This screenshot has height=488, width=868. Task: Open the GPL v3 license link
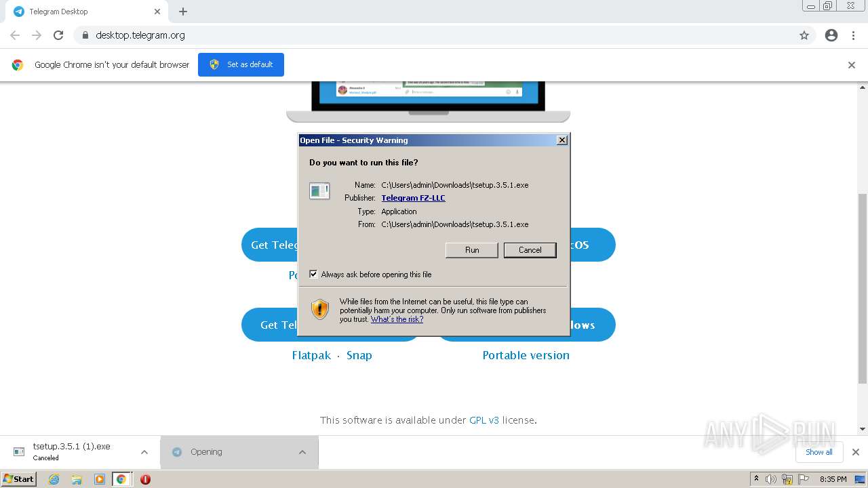484,420
